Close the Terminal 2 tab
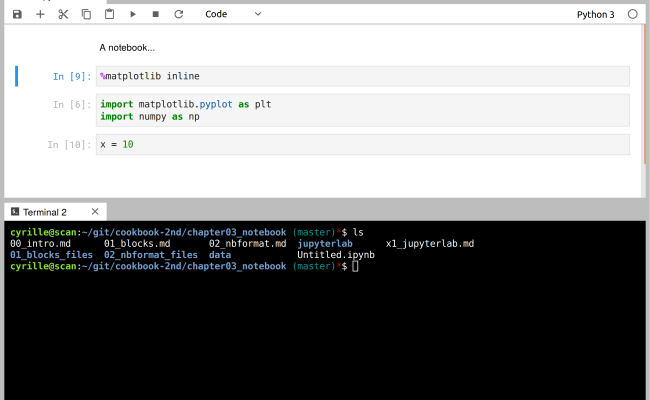 (x=95, y=212)
